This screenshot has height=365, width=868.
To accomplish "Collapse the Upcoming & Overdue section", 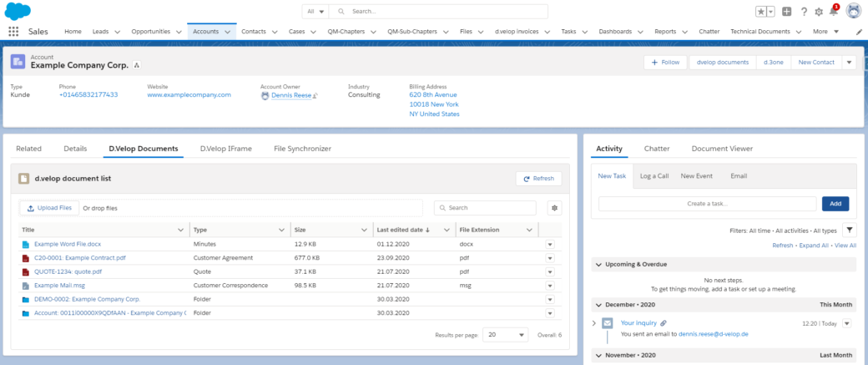I will click(x=598, y=264).
